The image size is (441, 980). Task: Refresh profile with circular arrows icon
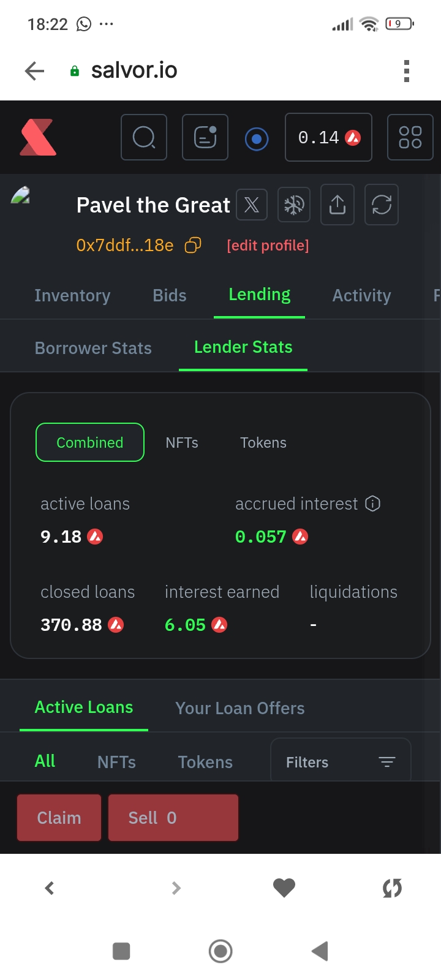[x=381, y=205]
